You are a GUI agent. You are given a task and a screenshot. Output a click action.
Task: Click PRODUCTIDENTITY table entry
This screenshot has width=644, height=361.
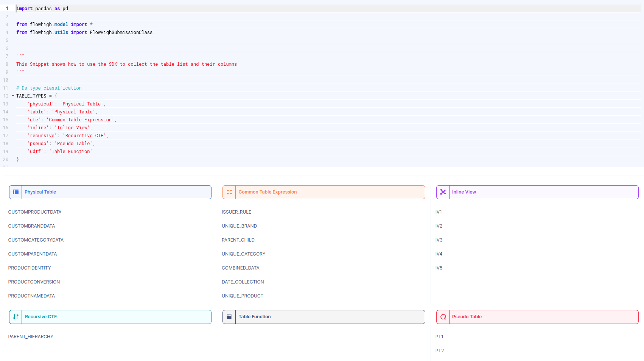(x=30, y=268)
